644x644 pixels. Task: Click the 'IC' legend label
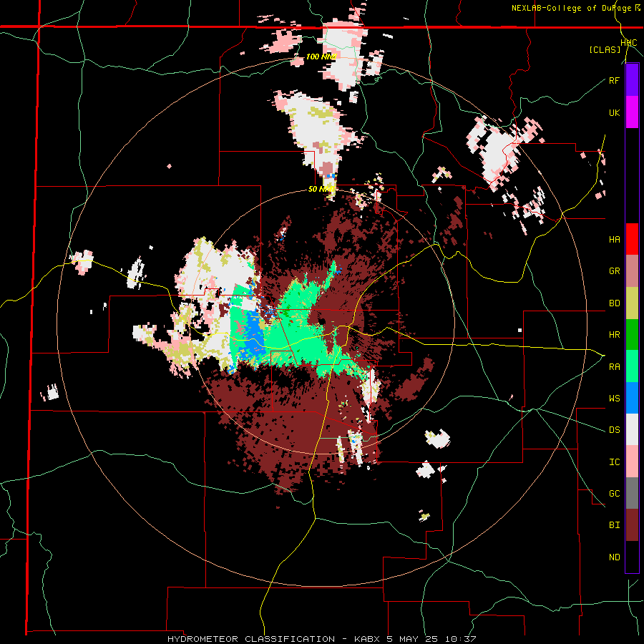click(x=614, y=462)
